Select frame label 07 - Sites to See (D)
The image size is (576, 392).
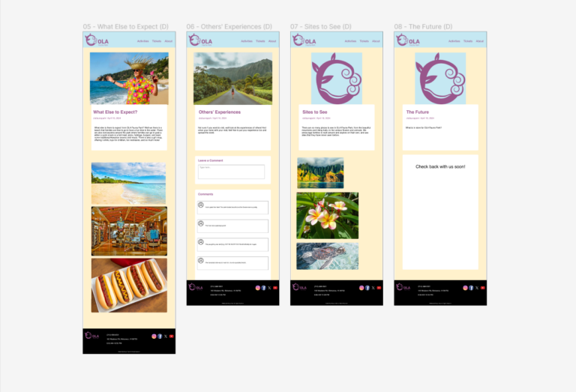pyautogui.click(x=321, y=26)
